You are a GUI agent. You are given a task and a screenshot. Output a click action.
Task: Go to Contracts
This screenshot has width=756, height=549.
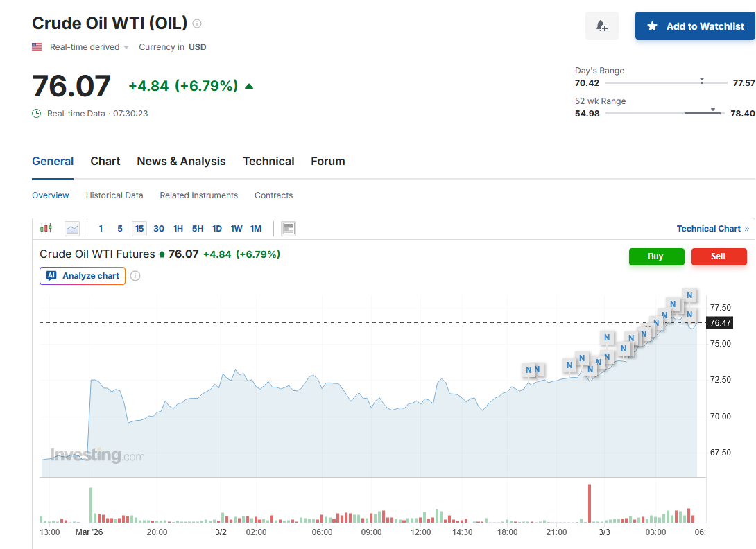click(x=273, y=195)
